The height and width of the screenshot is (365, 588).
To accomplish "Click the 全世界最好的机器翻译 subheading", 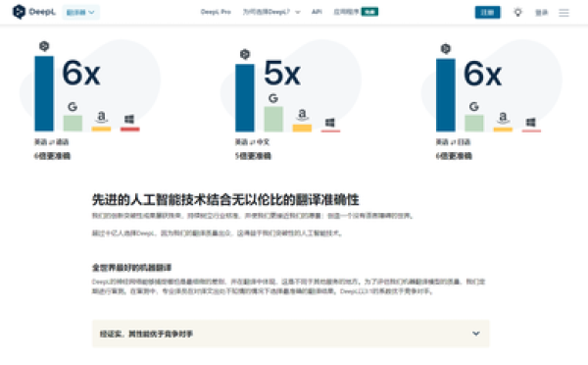I will [x=131, y=267].
